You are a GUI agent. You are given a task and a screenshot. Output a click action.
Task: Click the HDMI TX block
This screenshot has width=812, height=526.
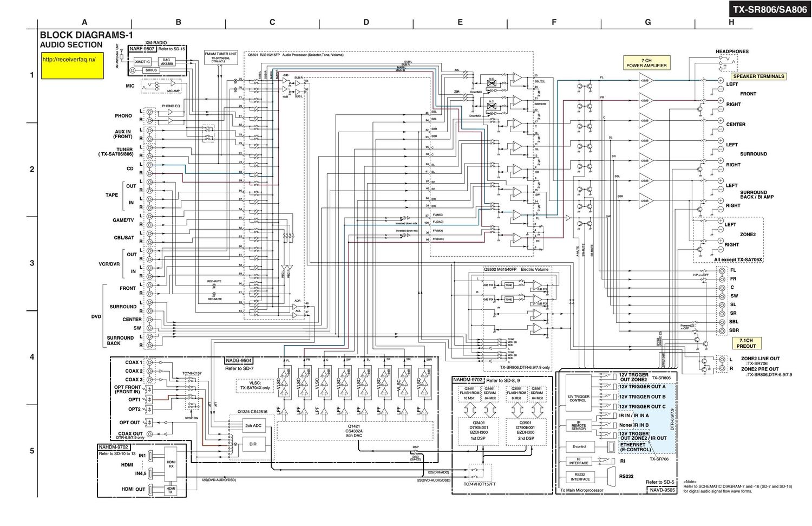171,490
